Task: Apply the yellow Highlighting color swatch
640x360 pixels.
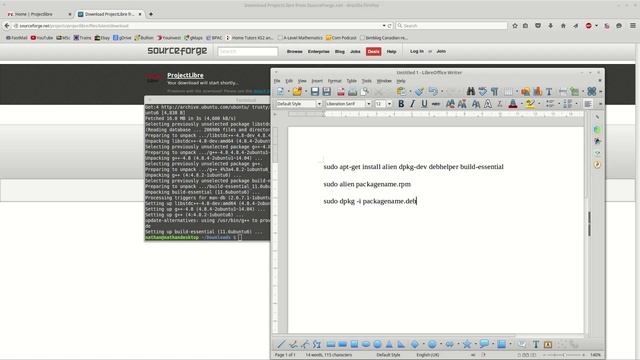Action: click(x=530, y=104)
